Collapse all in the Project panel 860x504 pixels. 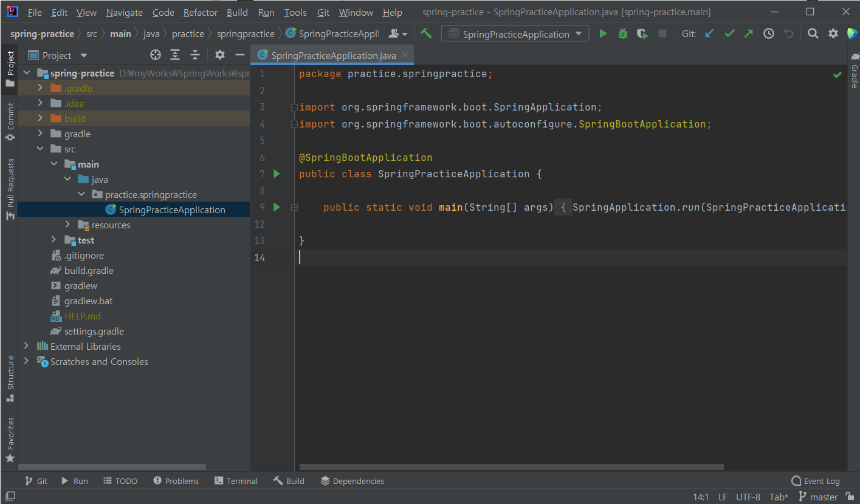195,55
